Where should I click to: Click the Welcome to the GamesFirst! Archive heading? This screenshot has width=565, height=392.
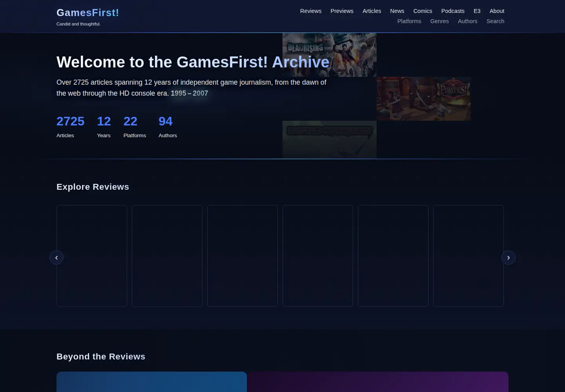pyautogui.click(x=193, y=62)
